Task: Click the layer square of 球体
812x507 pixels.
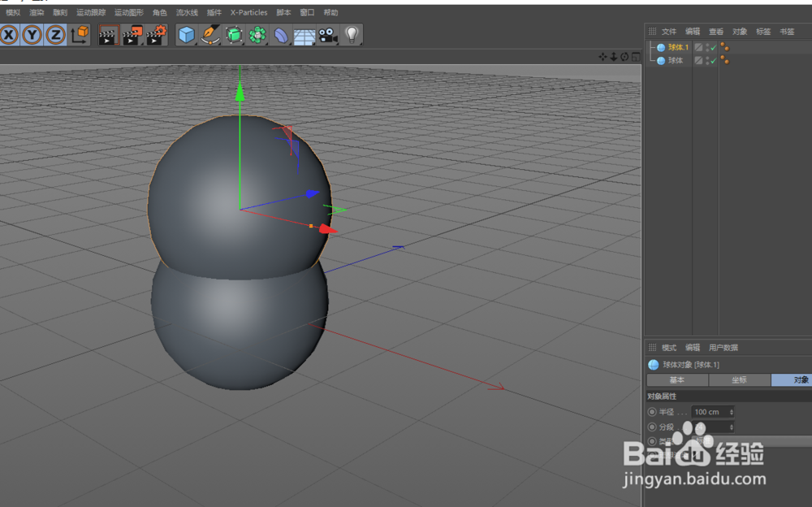Action: (698, 61)
